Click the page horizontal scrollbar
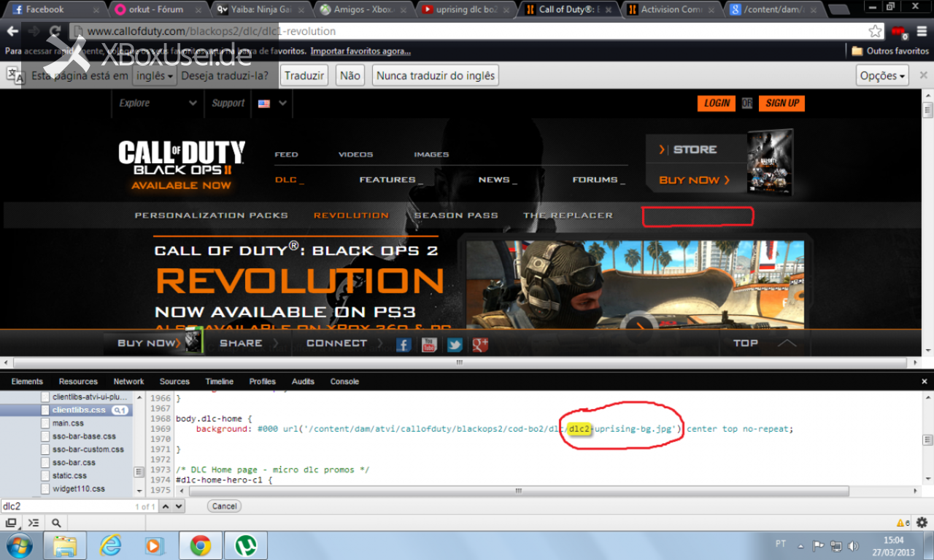The width and height of the screenshot is (934, 560). tap(459, 362)
